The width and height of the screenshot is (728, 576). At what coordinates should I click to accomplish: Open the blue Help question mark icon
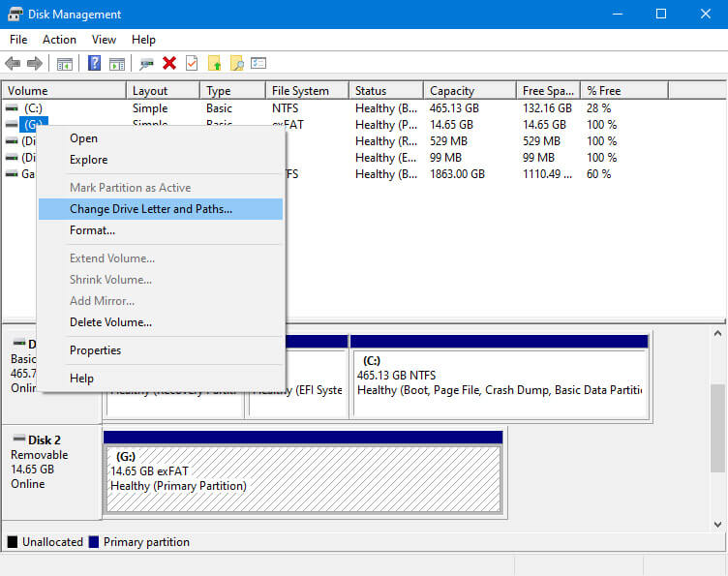94,63
